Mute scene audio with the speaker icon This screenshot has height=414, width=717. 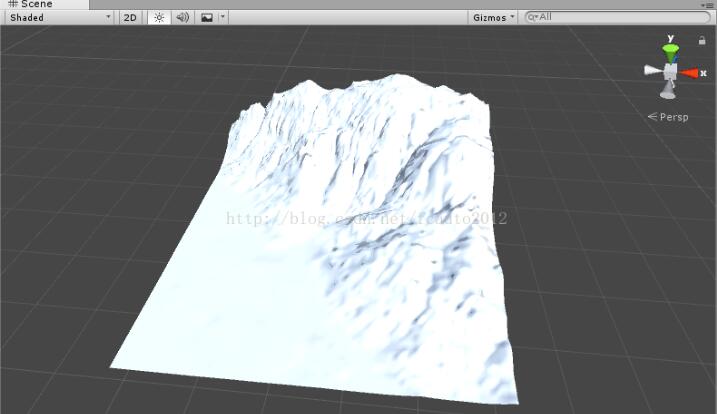pos(182,17)
